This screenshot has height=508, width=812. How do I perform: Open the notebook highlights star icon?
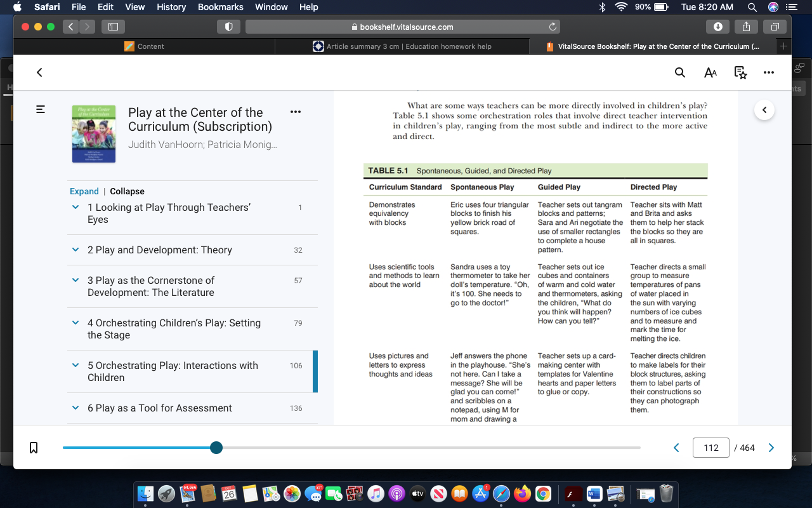pyautogui.click(x=740, y=72)
